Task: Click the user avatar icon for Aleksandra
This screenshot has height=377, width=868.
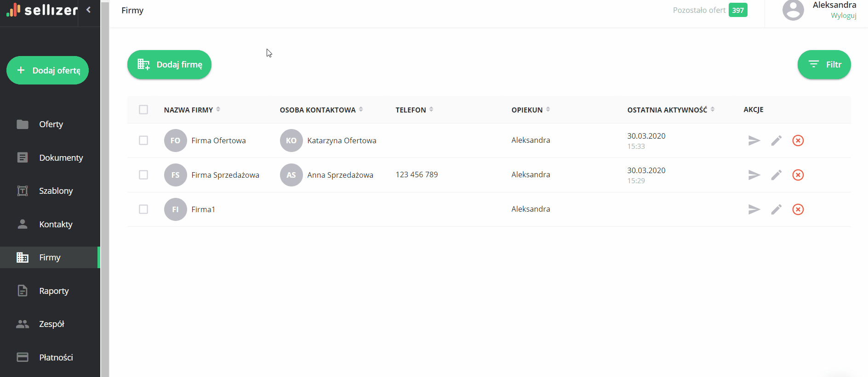Action: tap(793, 10)
